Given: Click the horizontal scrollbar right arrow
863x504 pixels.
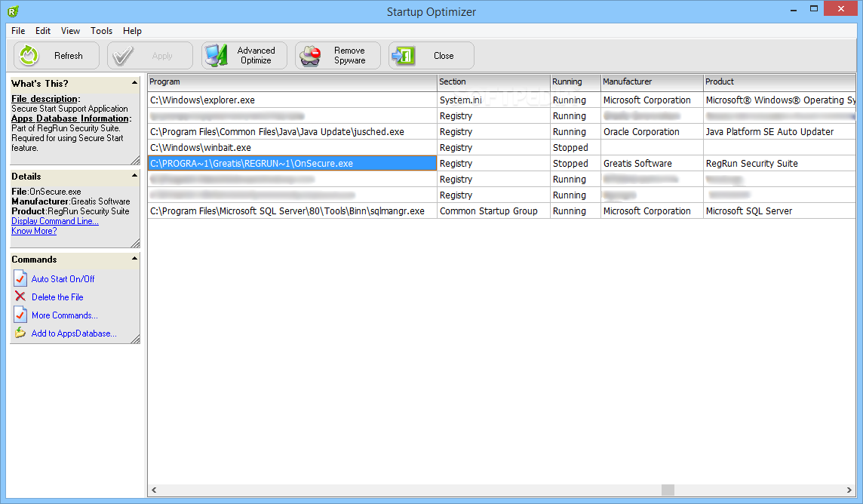Looking at the screenshot, I should 849,490.
